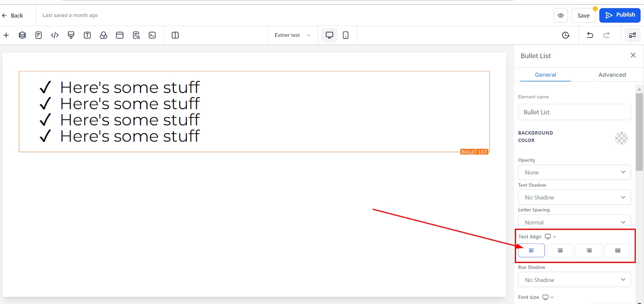This screenshot has width=644, height=304.
Task: Open the background color swatch
Action: (621, 138)
